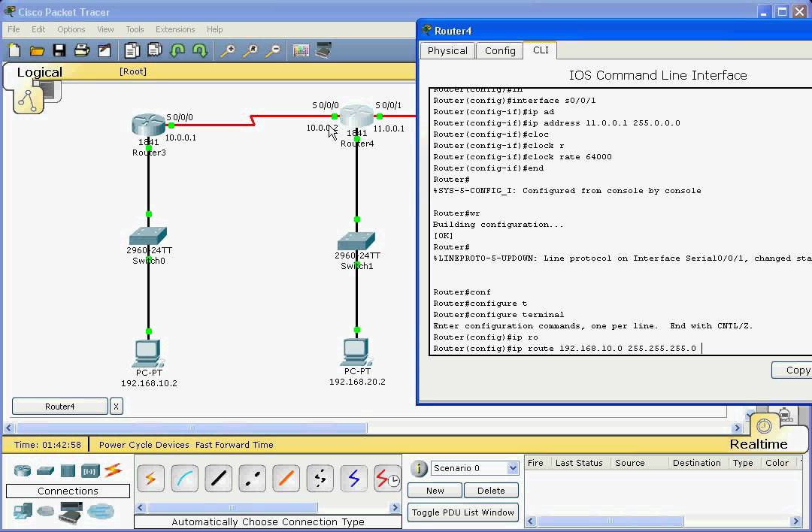
Task: Choose the Connections lightning category icon
Action: pyautogui.click(x=113, y=470)
